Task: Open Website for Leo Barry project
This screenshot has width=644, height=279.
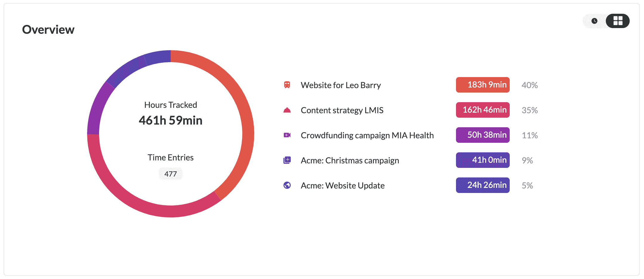Action: (x=341, y=85)
